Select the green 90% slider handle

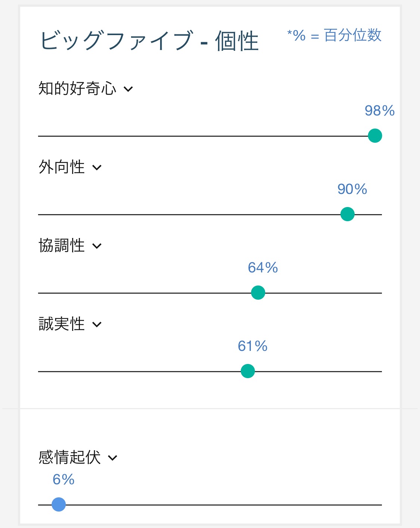pos(348,214)
